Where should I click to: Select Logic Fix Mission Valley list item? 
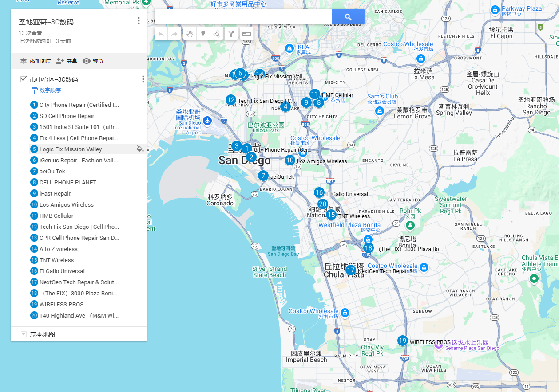click(x=71, y=149)
